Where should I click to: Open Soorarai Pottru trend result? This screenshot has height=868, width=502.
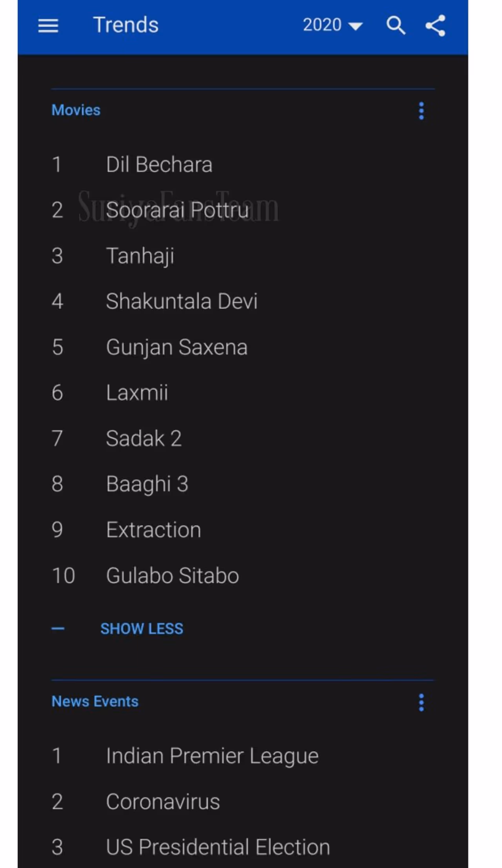pos(177,210)
